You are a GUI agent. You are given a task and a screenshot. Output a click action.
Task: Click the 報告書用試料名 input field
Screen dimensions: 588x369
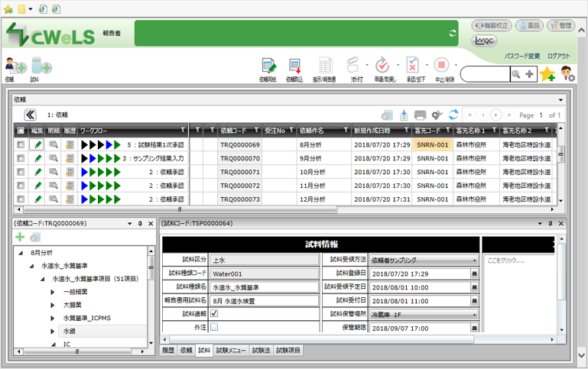point(264,301)
